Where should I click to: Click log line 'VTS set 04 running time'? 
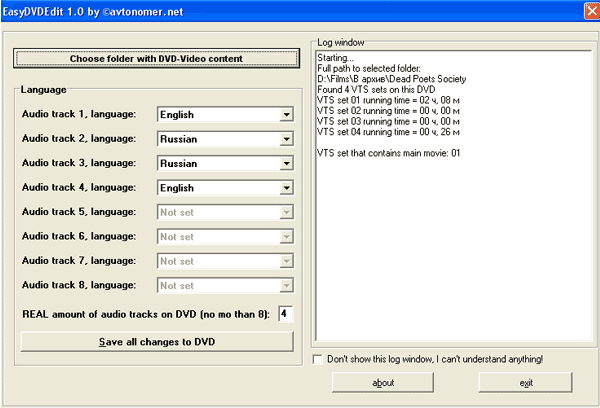click(x=388, y=132)
